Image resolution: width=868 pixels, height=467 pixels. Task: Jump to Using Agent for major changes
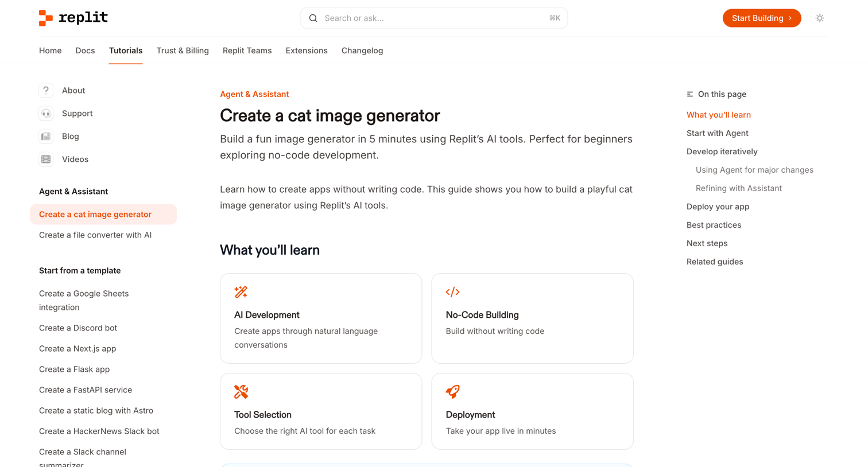click(754, 170)
